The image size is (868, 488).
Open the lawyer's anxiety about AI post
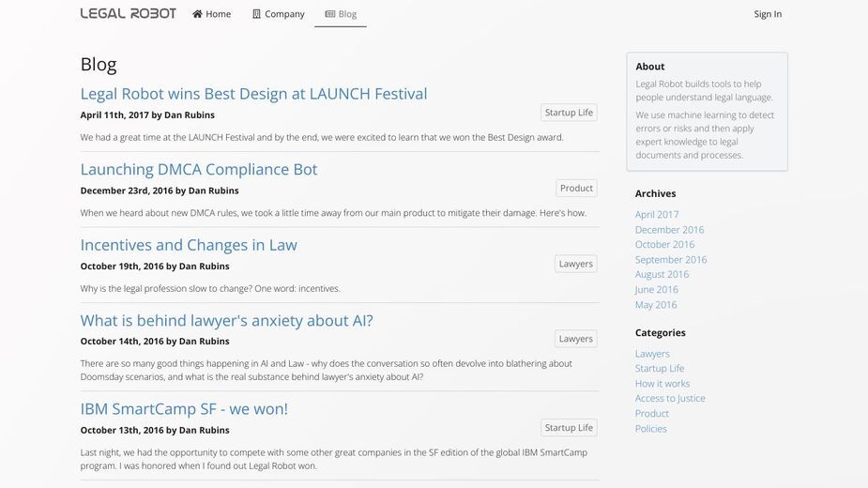[226, 320]
